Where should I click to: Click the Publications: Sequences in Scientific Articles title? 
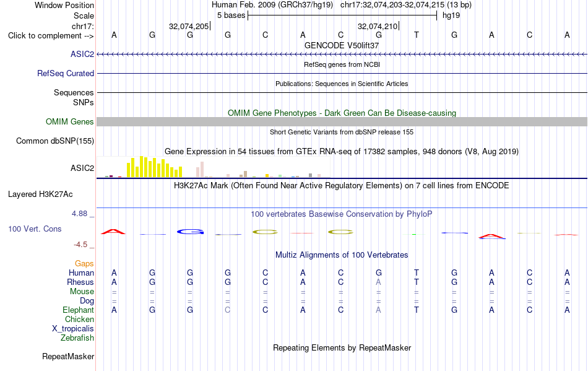pos(342,84)
